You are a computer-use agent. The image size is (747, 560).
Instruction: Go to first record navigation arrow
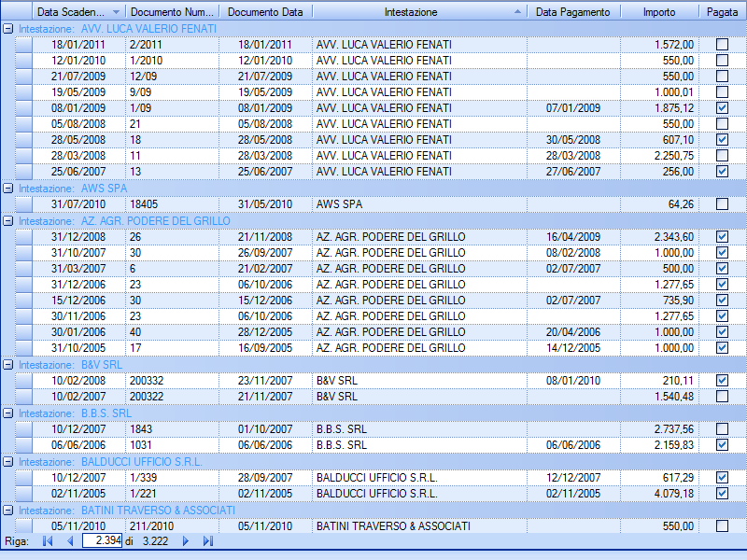[48, 541]
